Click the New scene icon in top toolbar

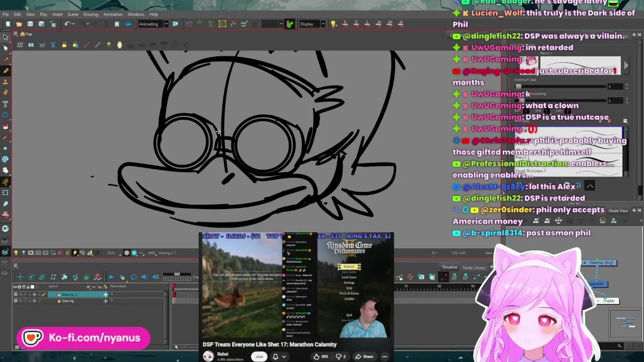coord(8,24)
